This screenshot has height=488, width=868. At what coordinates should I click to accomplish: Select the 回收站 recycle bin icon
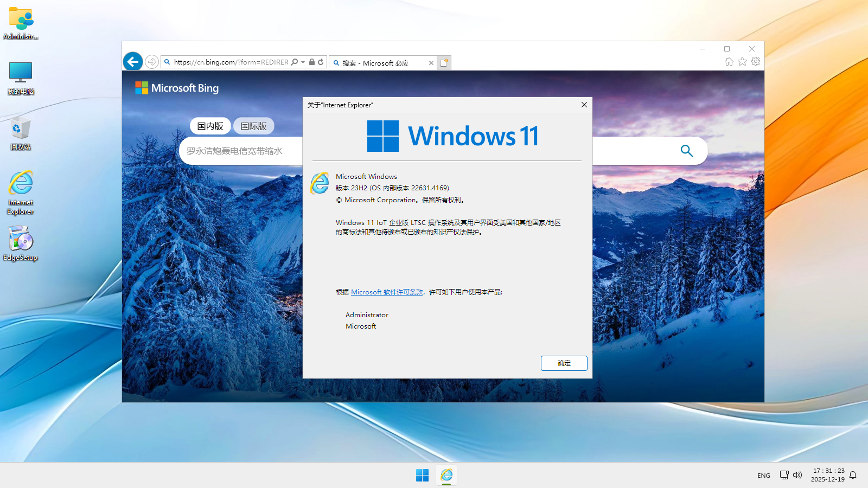click(21, 133)
